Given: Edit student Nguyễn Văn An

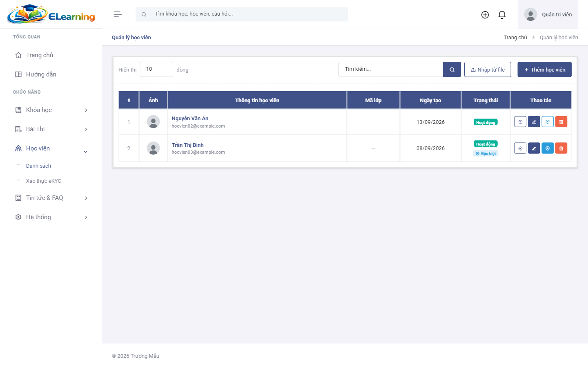Looking at the screenshot, I should pyautogui.click(x=534, y=122).
